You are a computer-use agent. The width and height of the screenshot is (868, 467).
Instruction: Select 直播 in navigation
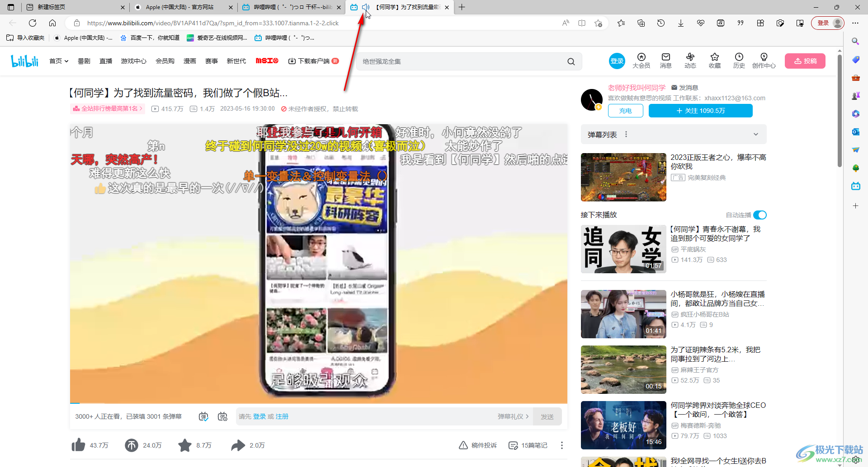tap(106, 61)
